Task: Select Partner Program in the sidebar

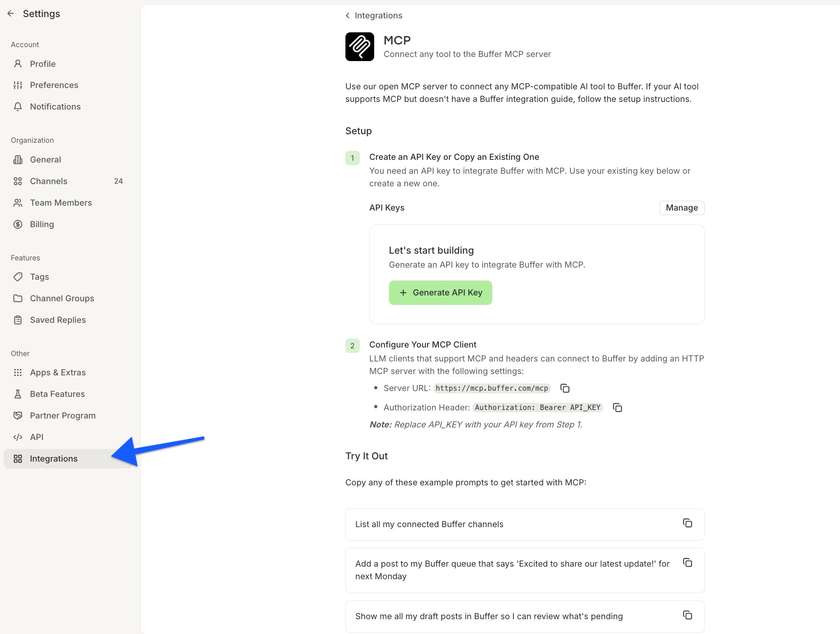Action: [x=62, y=415]
